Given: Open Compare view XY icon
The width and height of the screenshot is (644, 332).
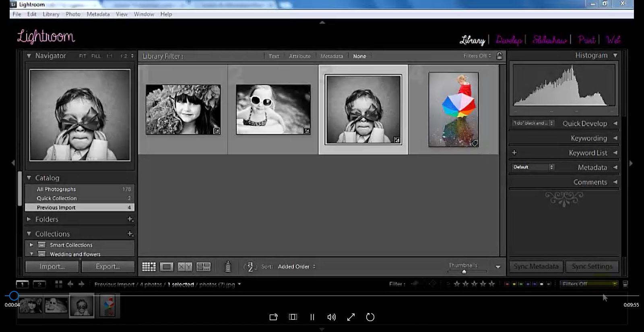Looking at the screenshot, I should click(185, 266).
